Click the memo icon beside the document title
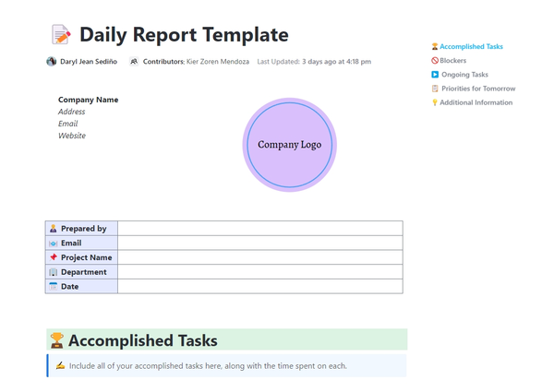 coord(60,36)
